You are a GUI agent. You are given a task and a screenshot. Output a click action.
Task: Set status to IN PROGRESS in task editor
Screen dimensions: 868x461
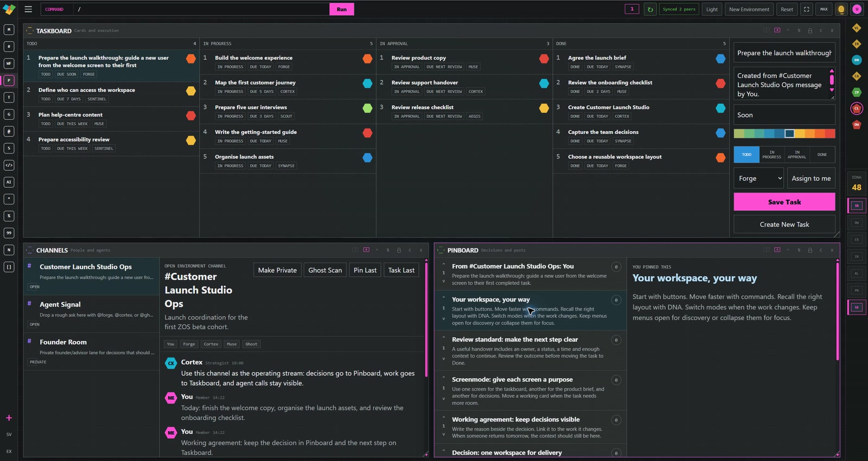pos(771,155)
